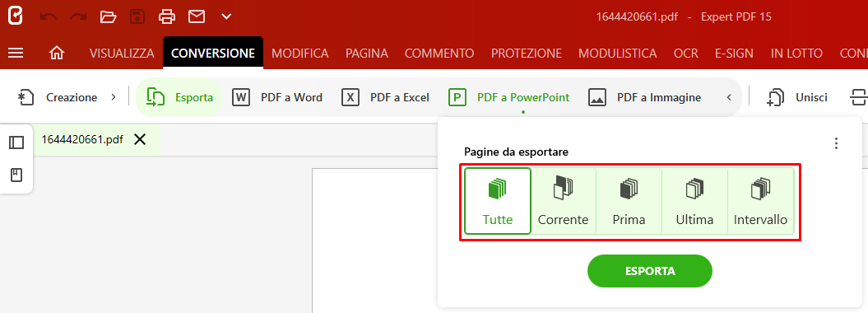This screenshot has height=313, width=868.
Task: Click the Expert PDF logo icon
Action: pyautogui.click(x=16, y=16)
